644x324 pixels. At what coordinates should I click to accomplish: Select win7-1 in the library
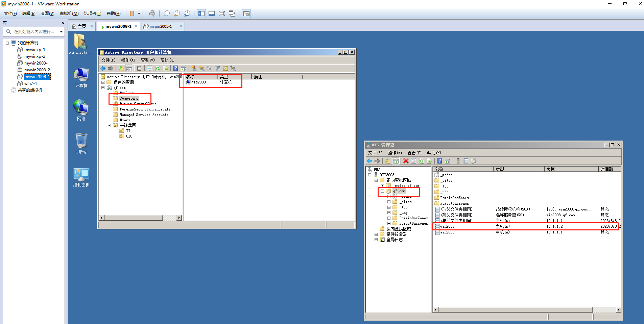point(30,83)
